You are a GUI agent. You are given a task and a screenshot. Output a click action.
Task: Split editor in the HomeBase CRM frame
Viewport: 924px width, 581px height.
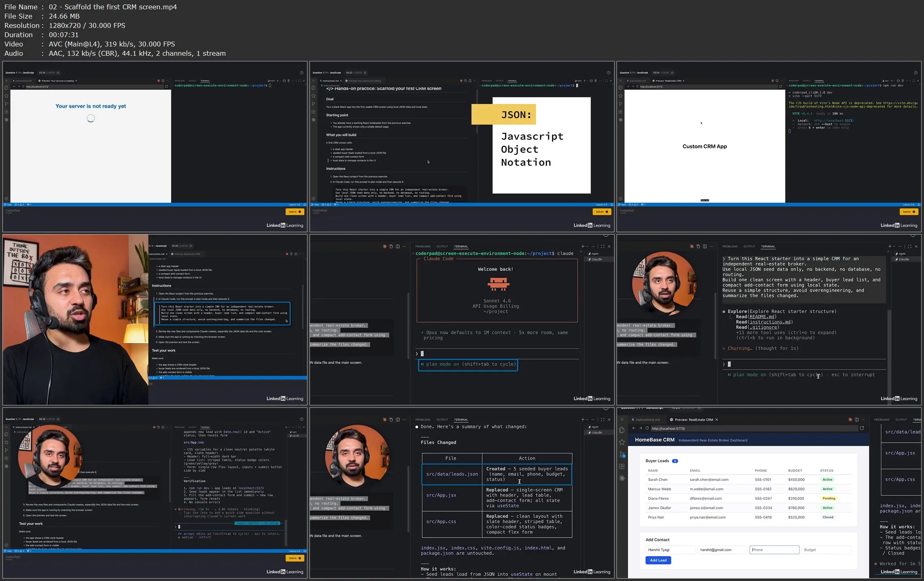tap(857, 419)
